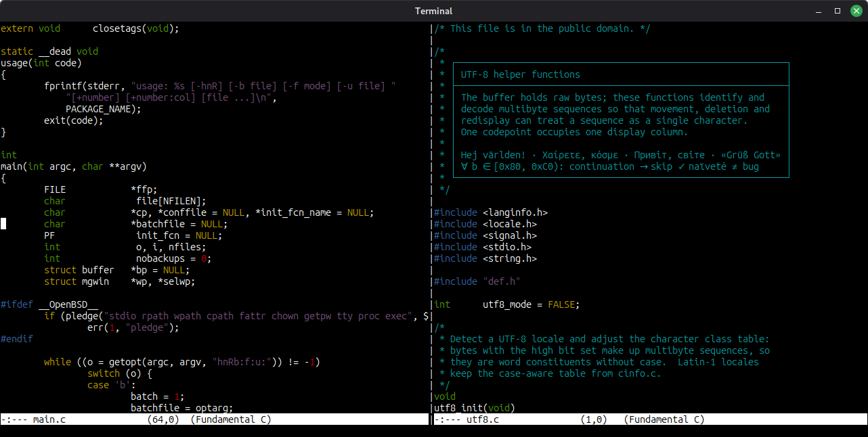868x437 pixels.
Task: Click the terminal window minimize icon
Action: [x=819, y=11]
